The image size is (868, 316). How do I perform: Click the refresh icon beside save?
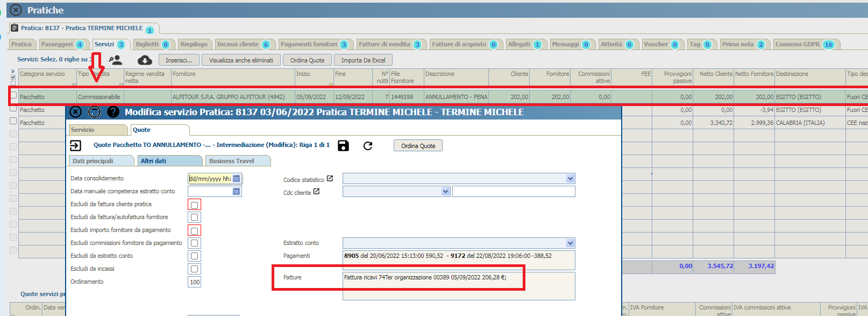tap(368, 145)
